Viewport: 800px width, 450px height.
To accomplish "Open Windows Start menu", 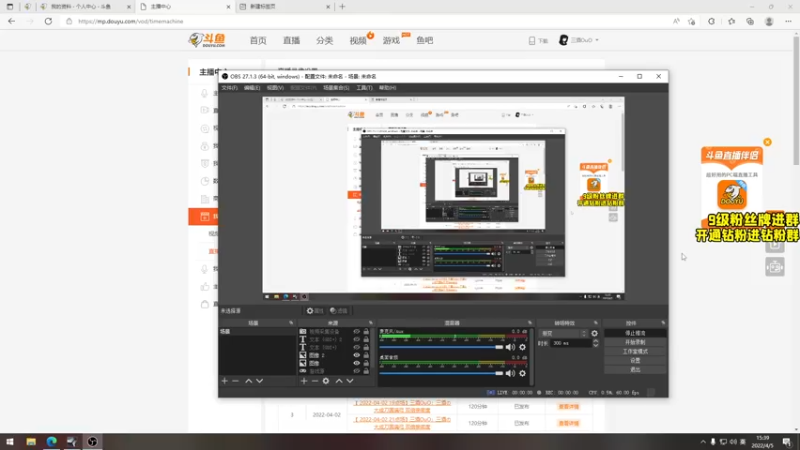I will 10,441.
